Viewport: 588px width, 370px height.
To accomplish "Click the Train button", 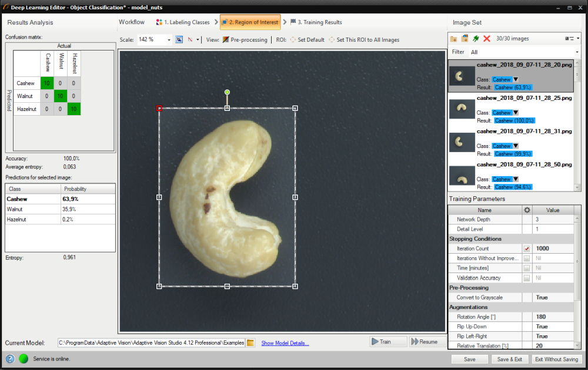I will coord(387,342).
